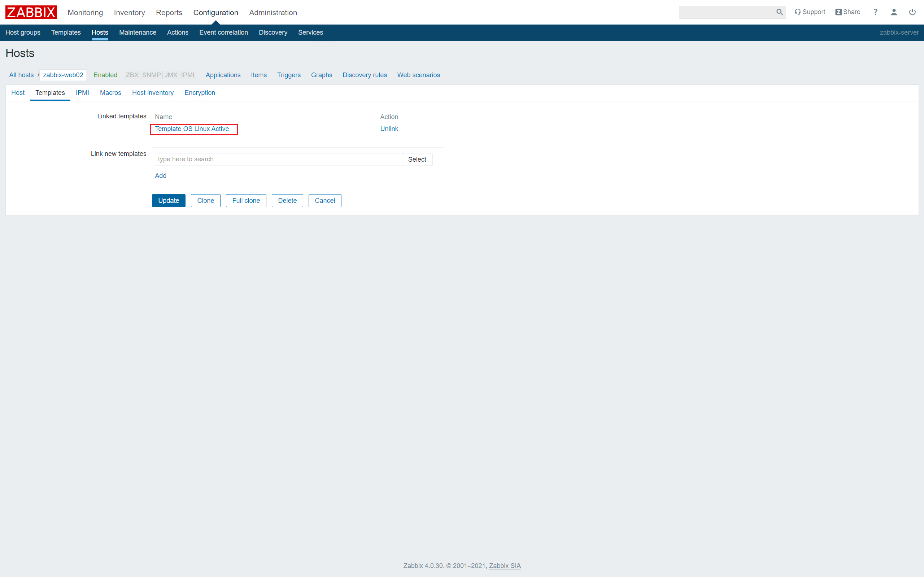Image resolution: width=924 pixels, height=577 pixels.
Task: Click the ZBX availability indicator
Action: pos(132,75)
